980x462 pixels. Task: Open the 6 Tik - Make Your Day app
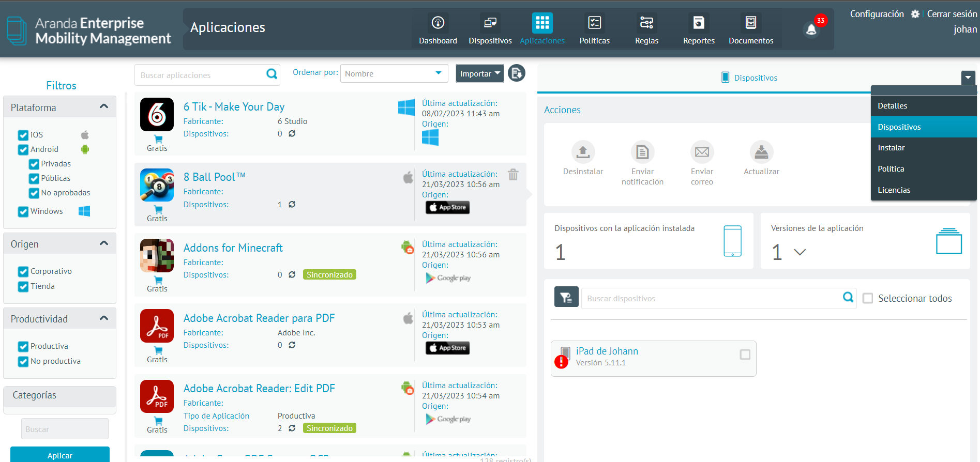click(x=234, y=106)
